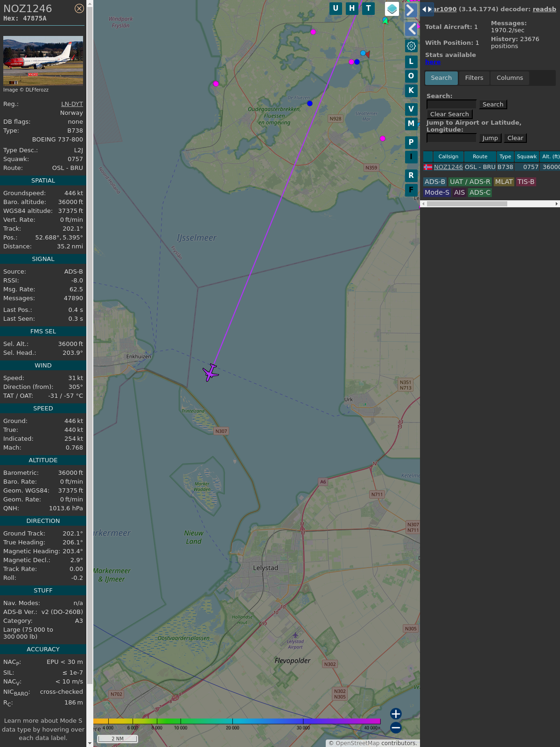
Task: Click the altitude color scale bar
Action: [x=237, y=721]
